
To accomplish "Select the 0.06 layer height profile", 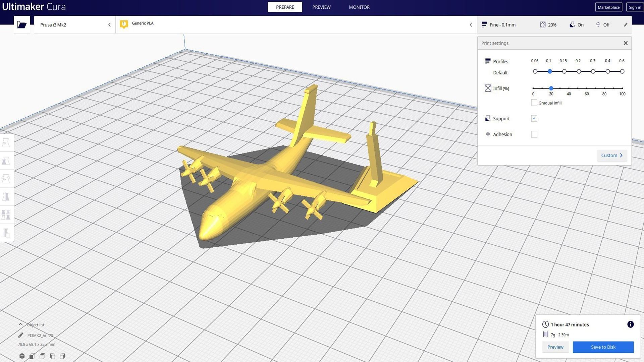I will pos(535,71).
